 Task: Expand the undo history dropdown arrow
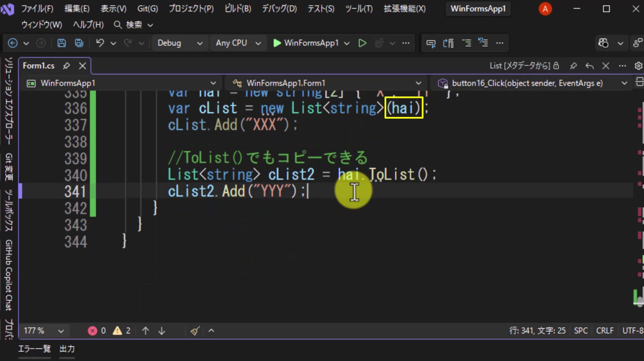click(x=113, y=43)
